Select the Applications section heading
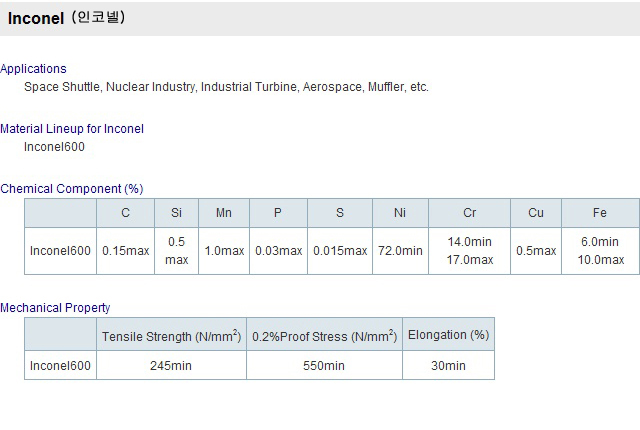This screenshot has height=430, width=640. point(33,69)
